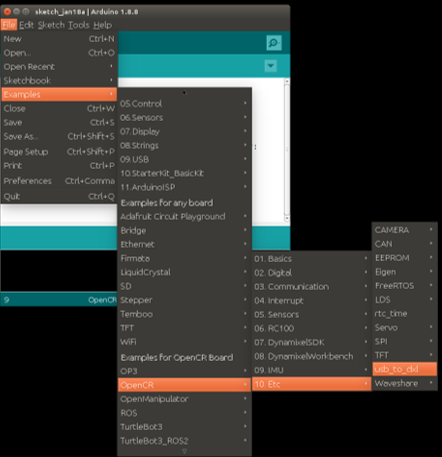
Task: Choose Open... from the File menu
Action: pos(59,53)
